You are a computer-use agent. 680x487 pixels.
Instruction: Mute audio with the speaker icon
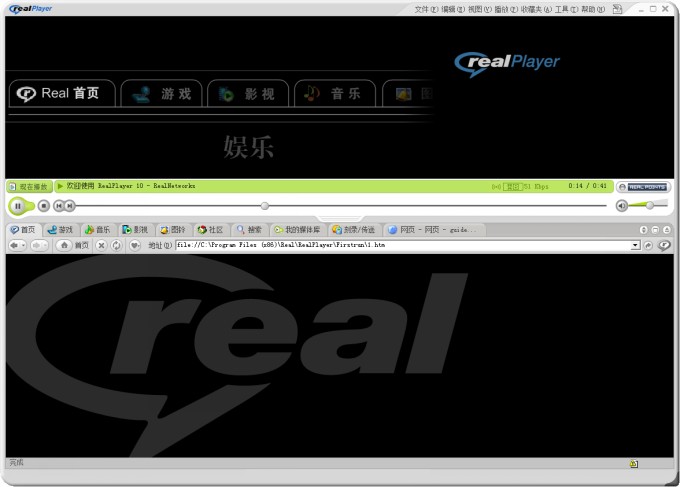pos(621,206)
